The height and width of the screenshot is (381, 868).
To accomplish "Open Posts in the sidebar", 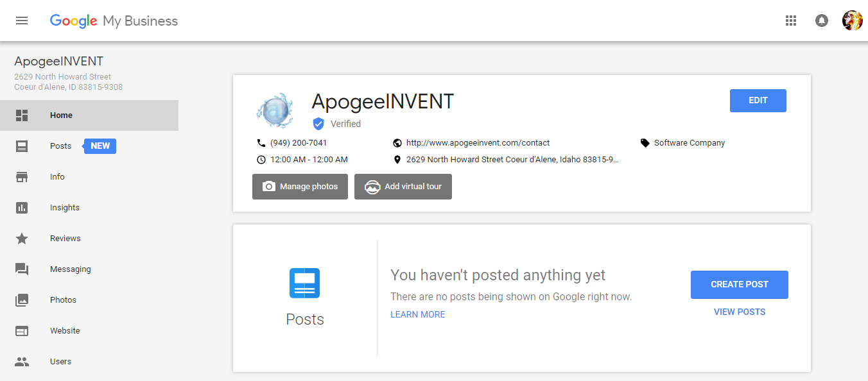I will (x=89, y=146).
